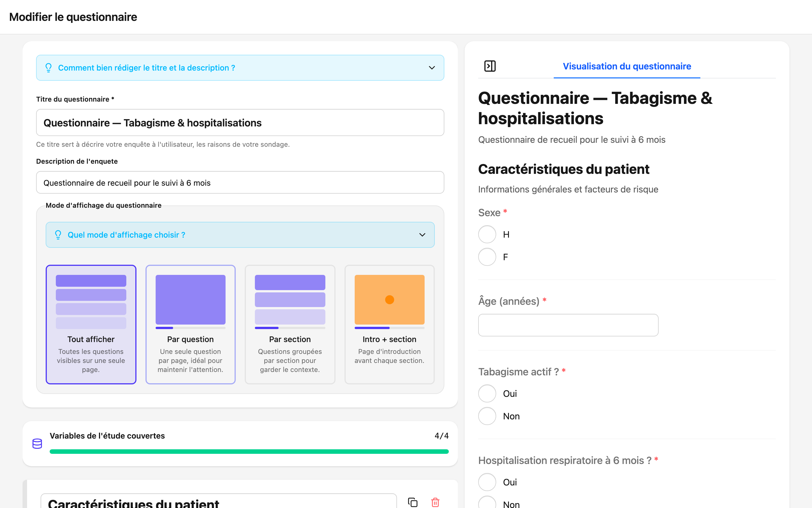Select the 'Par section' display mode card

(x=290, y=324)
